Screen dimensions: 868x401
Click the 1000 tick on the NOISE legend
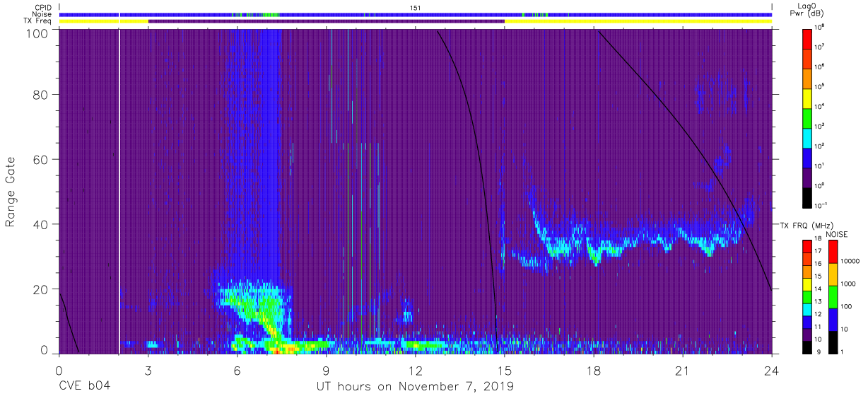coord(847,285)
